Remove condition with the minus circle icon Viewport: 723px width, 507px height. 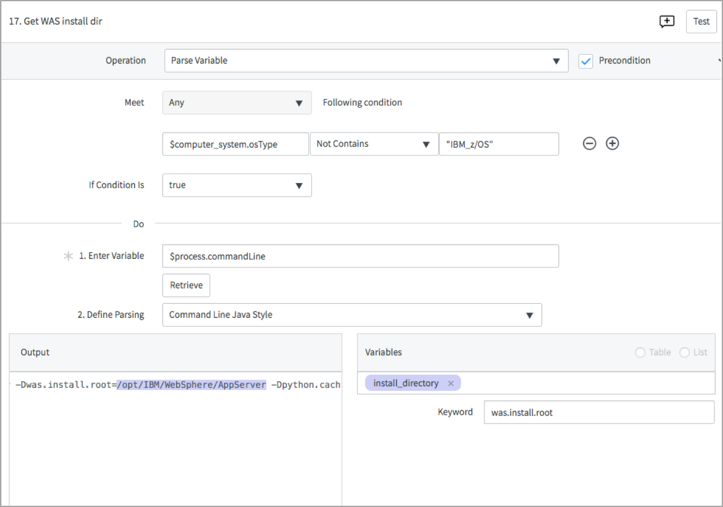pyautogui.click(x=589, y=144)
